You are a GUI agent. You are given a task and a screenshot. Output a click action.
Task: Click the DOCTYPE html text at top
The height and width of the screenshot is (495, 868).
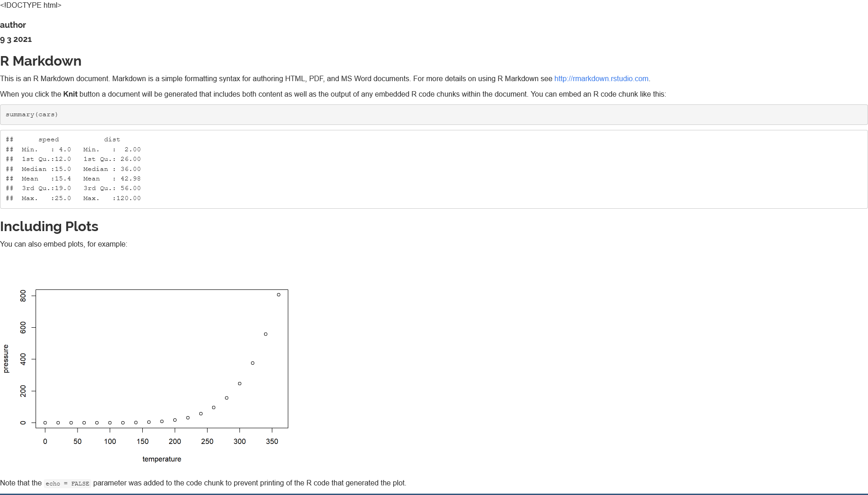31,5
